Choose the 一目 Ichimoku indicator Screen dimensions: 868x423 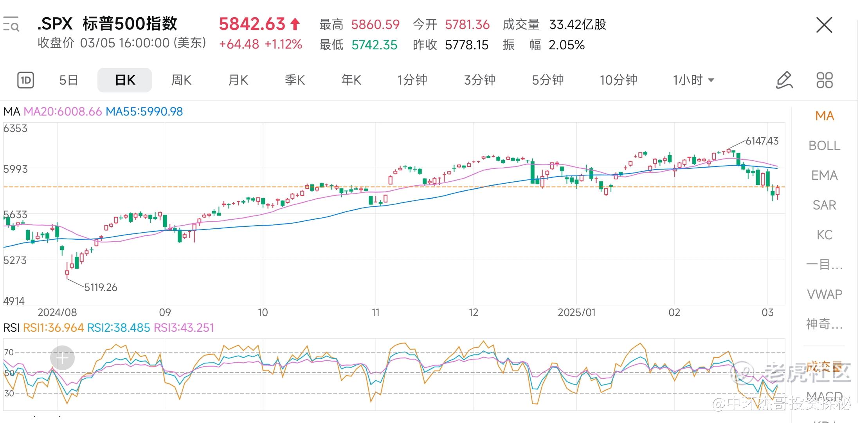825,265
